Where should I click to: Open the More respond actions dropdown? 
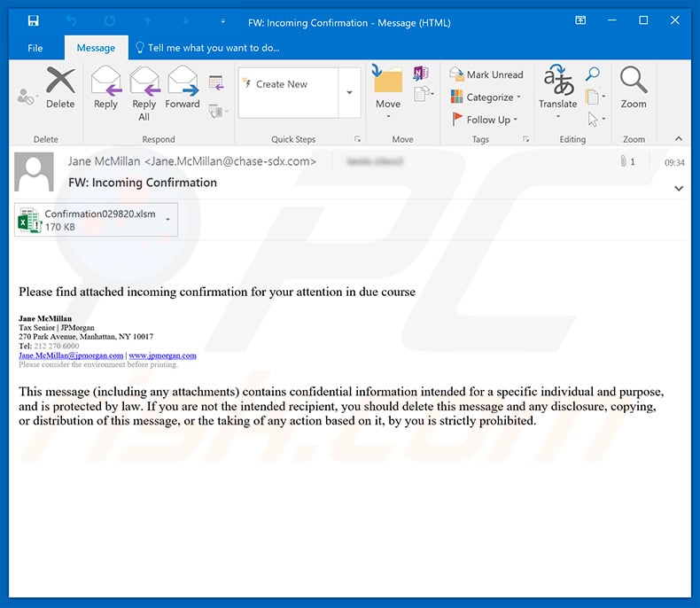click(218, 111)
